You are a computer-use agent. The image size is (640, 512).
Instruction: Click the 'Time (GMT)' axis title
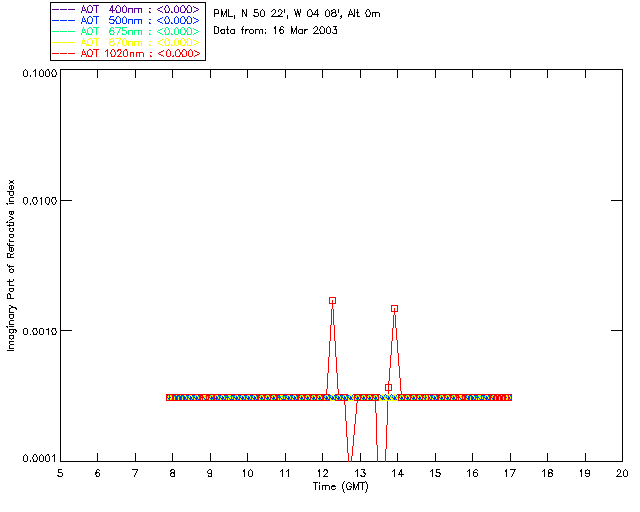point(341,486)
